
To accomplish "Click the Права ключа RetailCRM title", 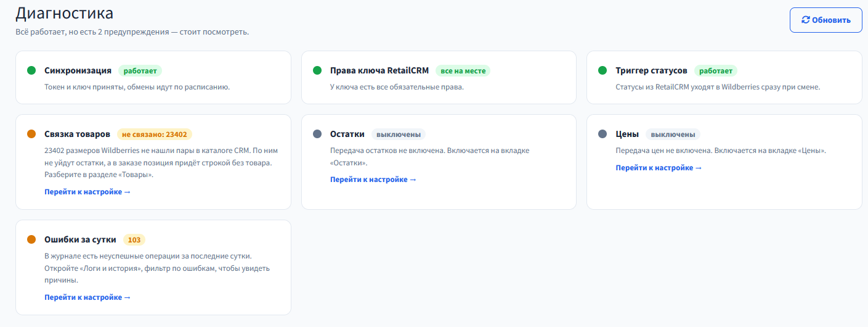I will pos(379,70).
